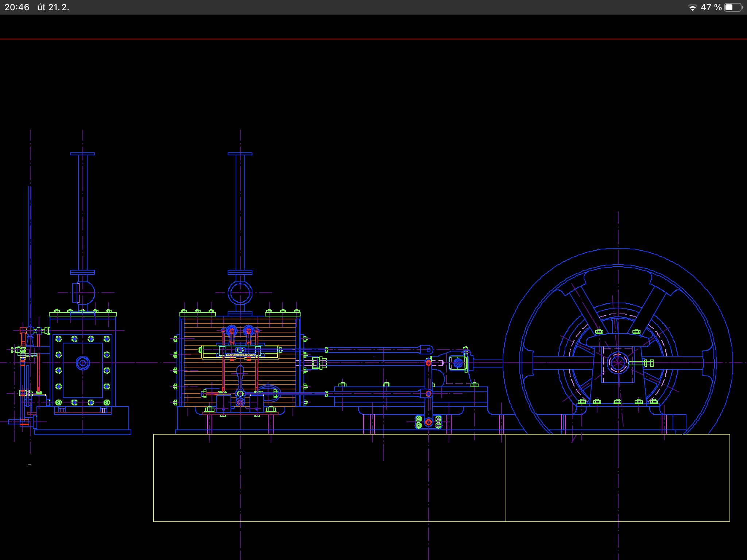
Task: Select center circle of end-view cylinder cover
Action: [83, 363]
